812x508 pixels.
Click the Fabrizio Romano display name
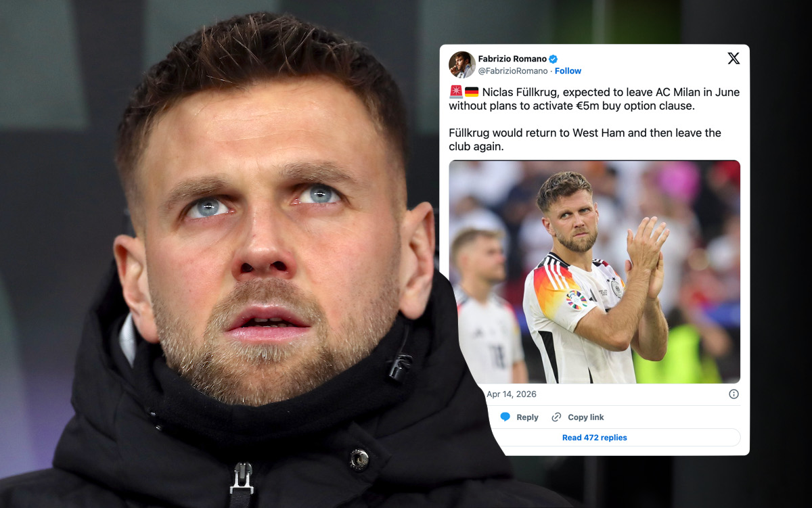(x=512, y=59)
